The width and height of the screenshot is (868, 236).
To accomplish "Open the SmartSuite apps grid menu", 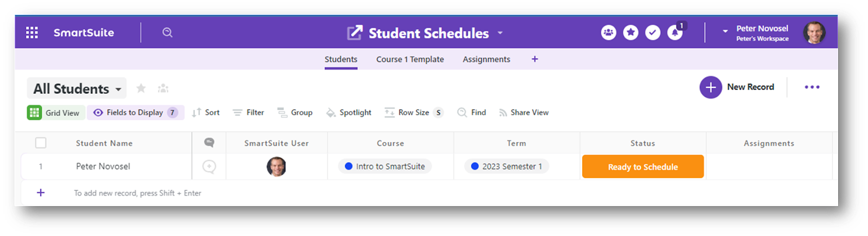I will (32, 33).
